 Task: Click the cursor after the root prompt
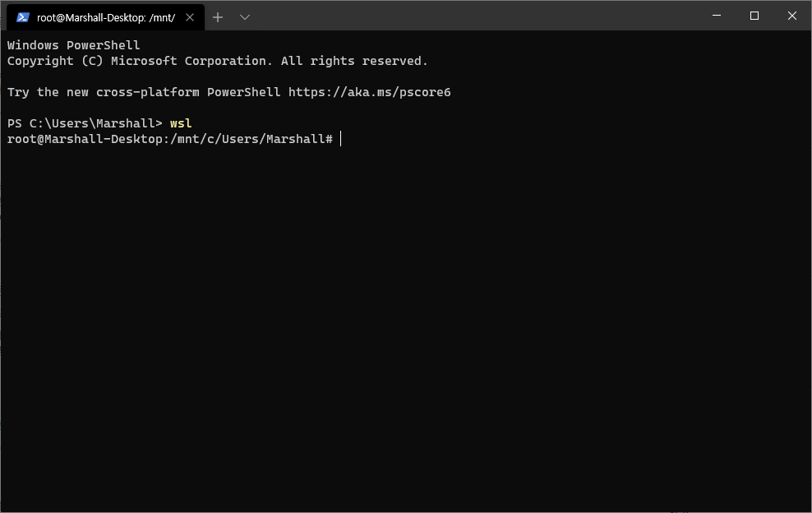pyautogui.click(x=340, y=139)
